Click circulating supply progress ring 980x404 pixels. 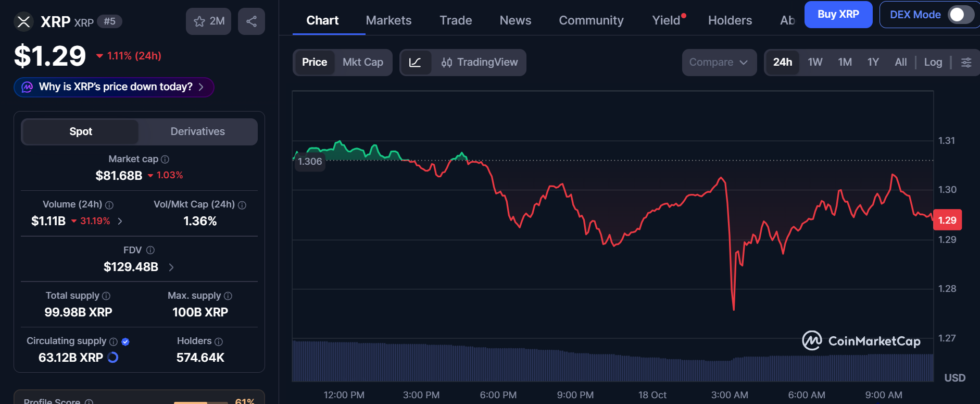(x=112, y=358)
